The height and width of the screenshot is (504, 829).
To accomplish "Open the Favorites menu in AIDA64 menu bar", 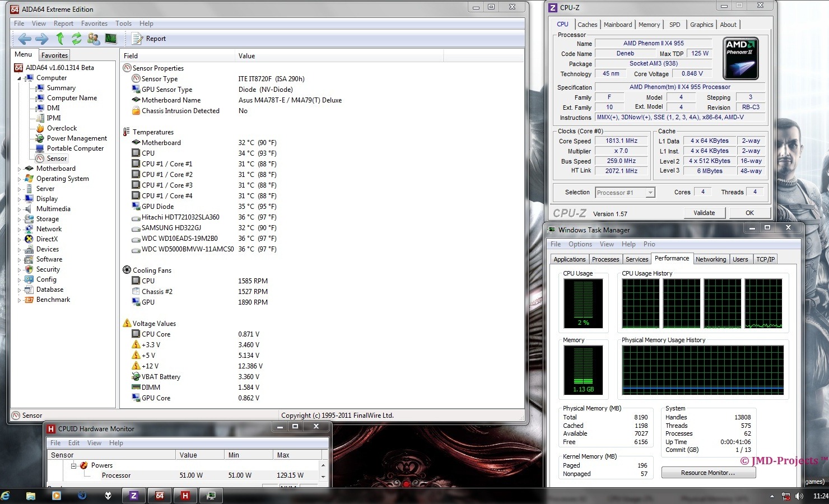I will coord(94,24).
